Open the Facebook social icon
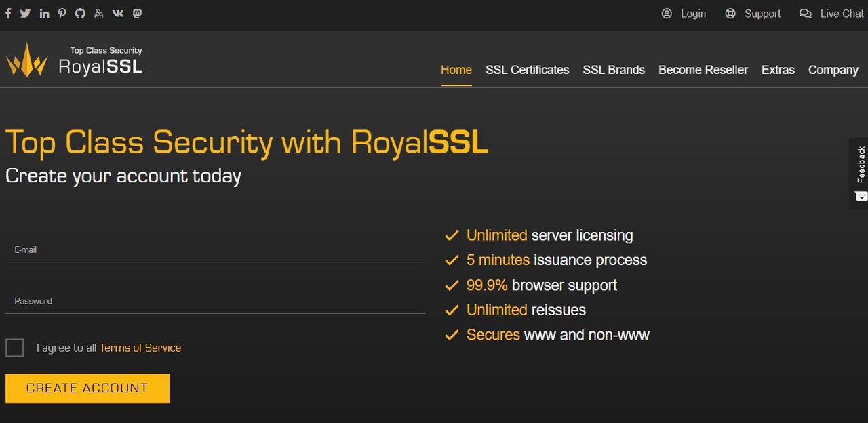 click(9, 14)
